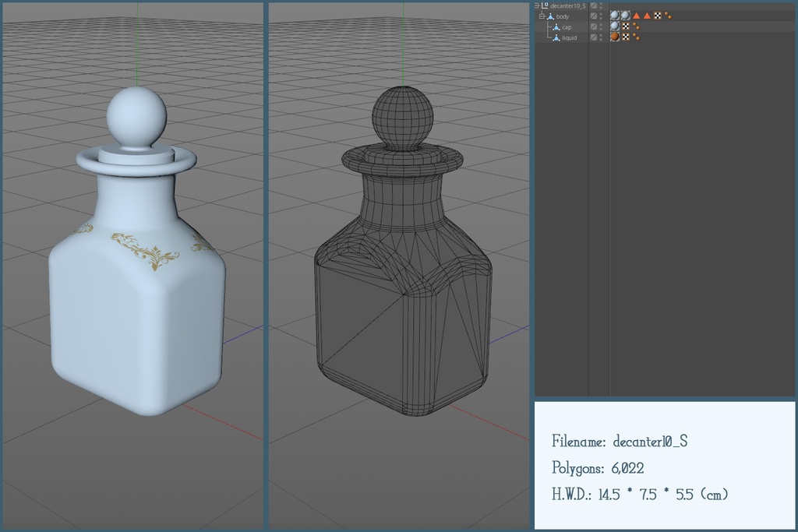
Task: Select the blue material tag on cap
Action: 615,26
